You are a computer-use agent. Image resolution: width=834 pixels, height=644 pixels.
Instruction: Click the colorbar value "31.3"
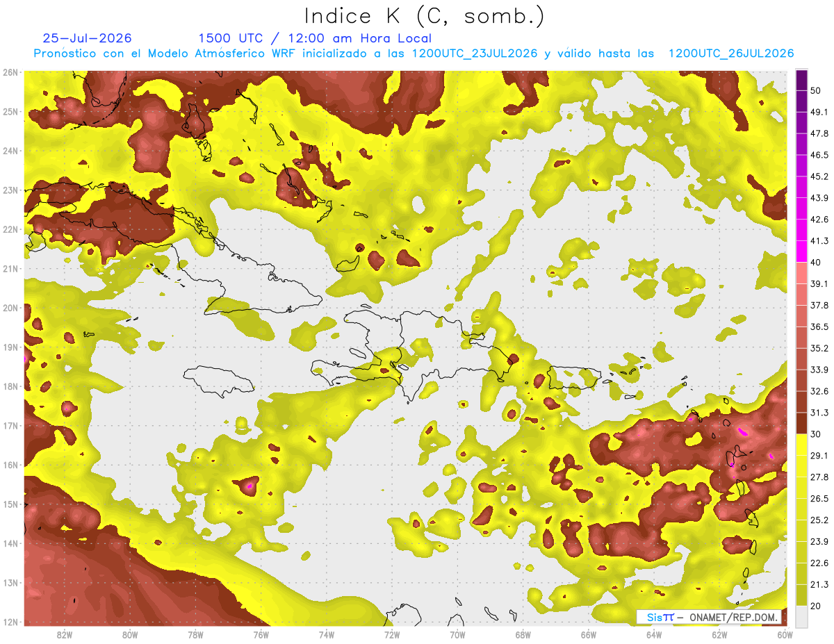[x=819, y=413]
